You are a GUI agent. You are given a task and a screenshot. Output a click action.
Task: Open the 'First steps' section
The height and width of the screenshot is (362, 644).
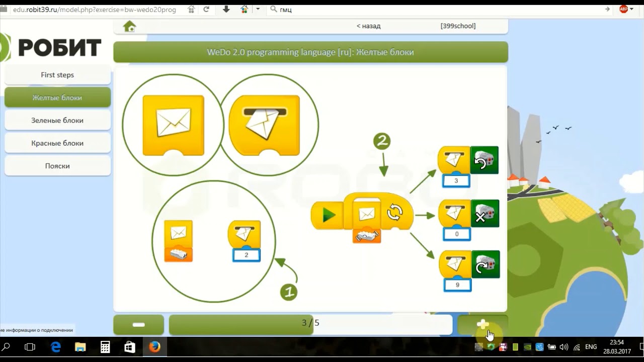click(x=57, y=75)
